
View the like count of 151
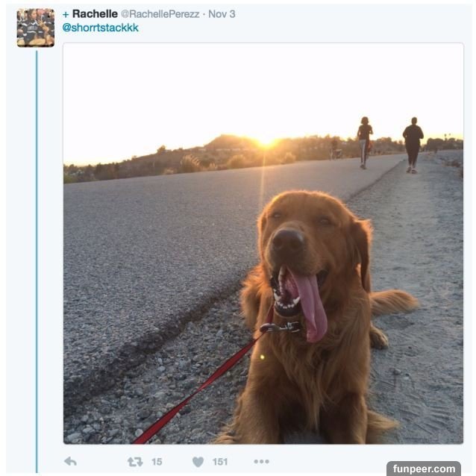220,461
